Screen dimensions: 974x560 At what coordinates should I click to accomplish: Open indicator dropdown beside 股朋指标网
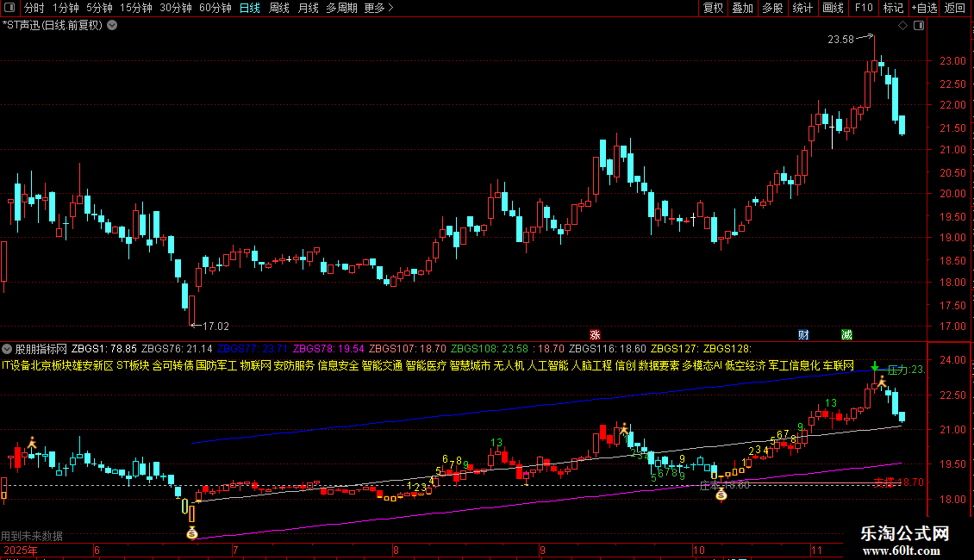(7, 349)
